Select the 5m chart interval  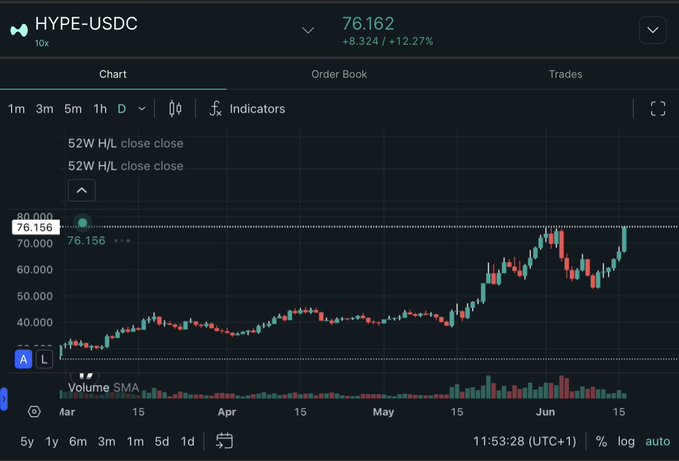click(73, 109)
